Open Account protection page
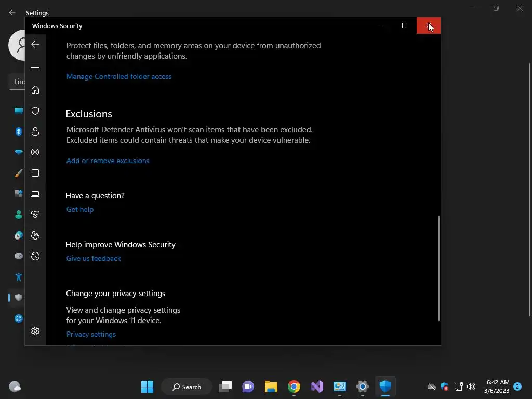 pos(35,131)
